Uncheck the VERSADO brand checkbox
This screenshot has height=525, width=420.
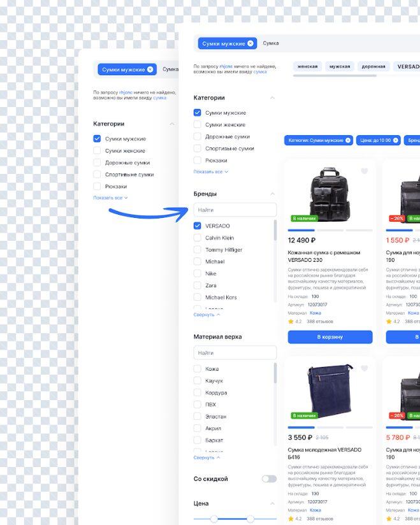pos(198,226)
